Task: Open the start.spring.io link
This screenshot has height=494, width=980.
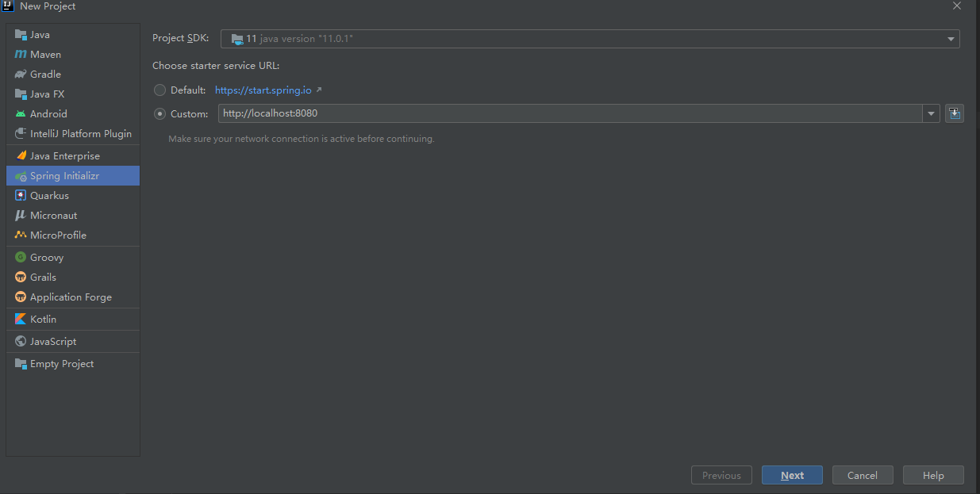Action: pyautogui.click(x=263, y=90)
